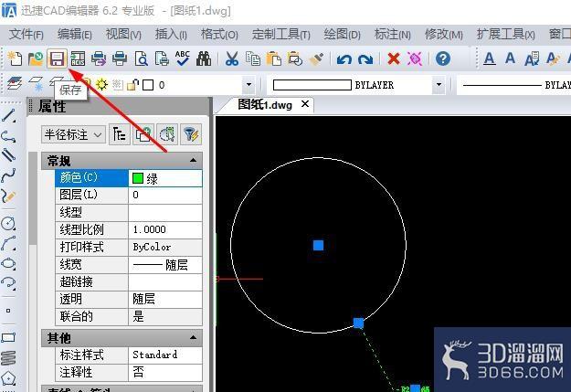Select the Circle drawing tool
Image resolution: width=571 pixels, height=392 pixels.
click(8, 223)
